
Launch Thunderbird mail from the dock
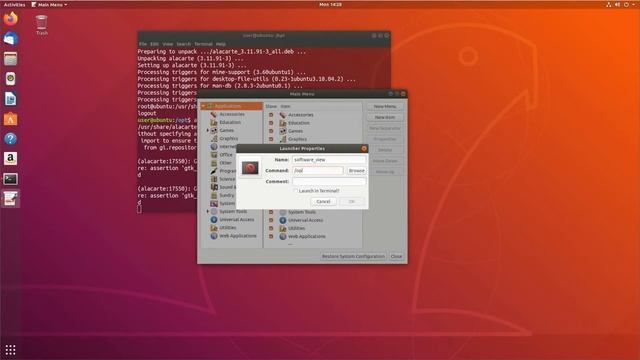click(11, 39)
